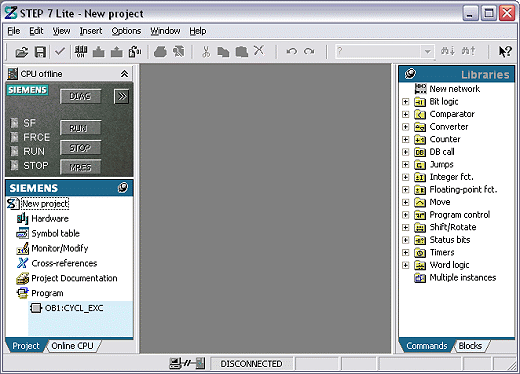
Task: Click the find previous icon in toolbar
Action: (x=468, y=51)
